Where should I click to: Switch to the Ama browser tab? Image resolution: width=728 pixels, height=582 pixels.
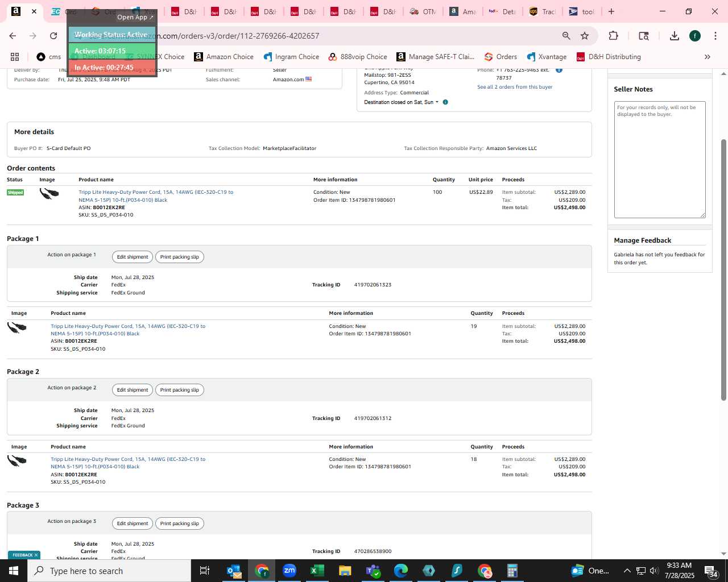[462, 11]
